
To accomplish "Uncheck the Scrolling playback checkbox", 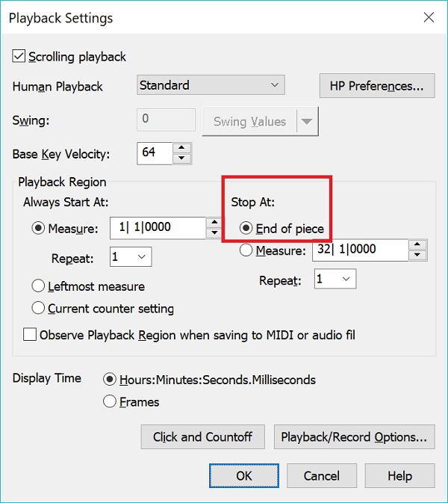I will click(19, 57).
